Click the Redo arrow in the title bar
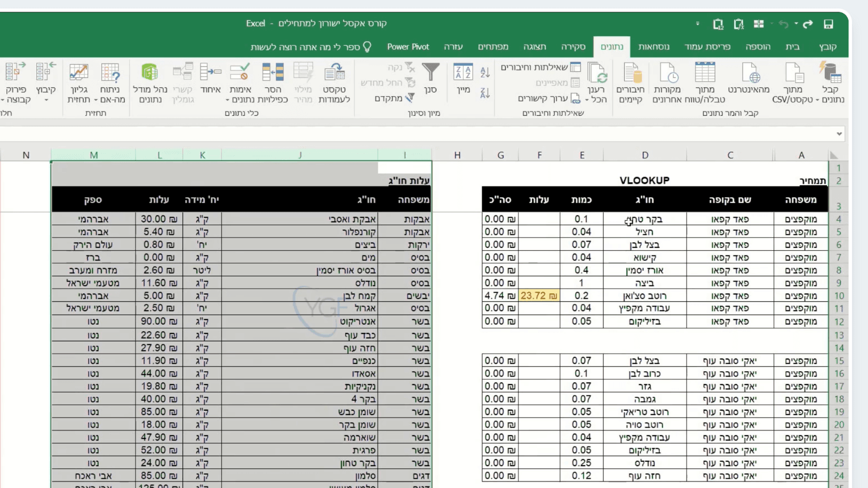868x488 pixels. [808, 24]
